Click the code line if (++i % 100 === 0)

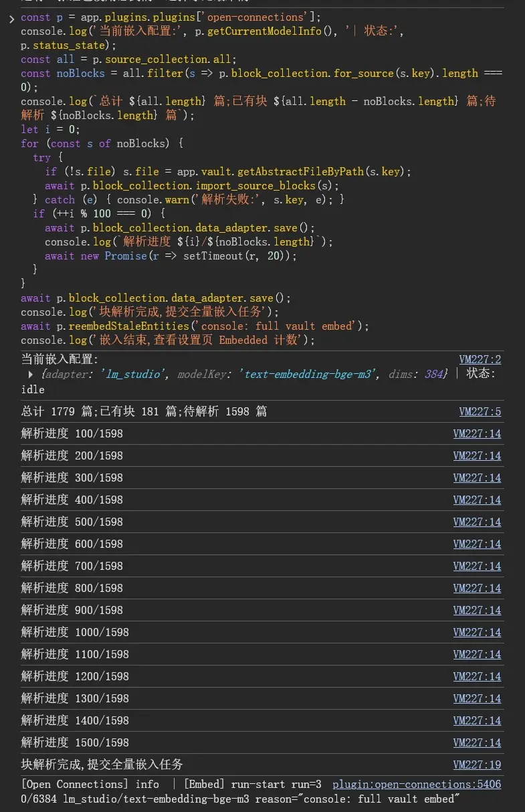point(99,214)
